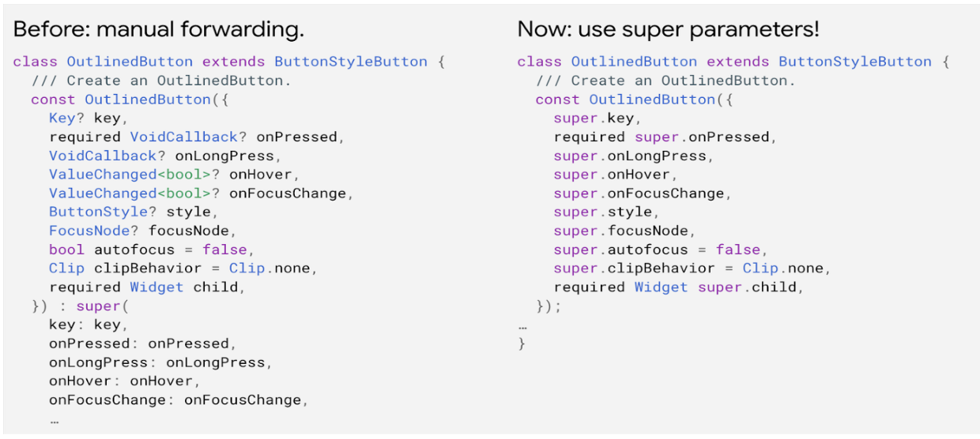Click the "key: key," forwarding line

coord(88,325)
